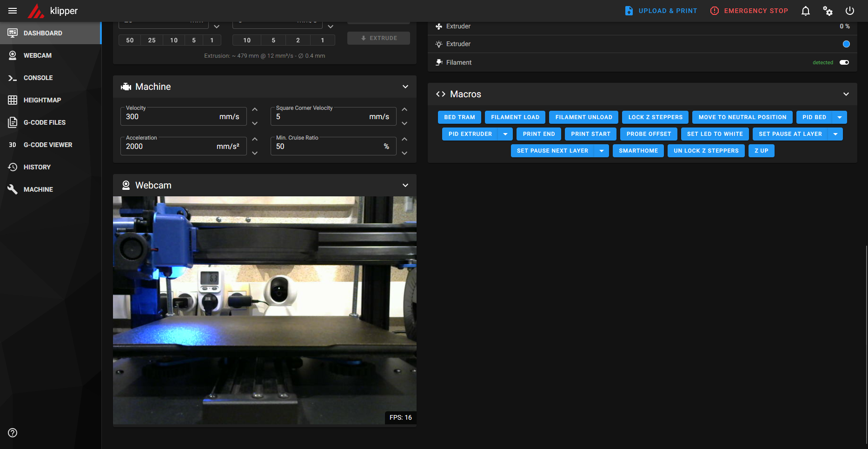
Task: Click the power menu icon
Action: [x=849, y=11]
